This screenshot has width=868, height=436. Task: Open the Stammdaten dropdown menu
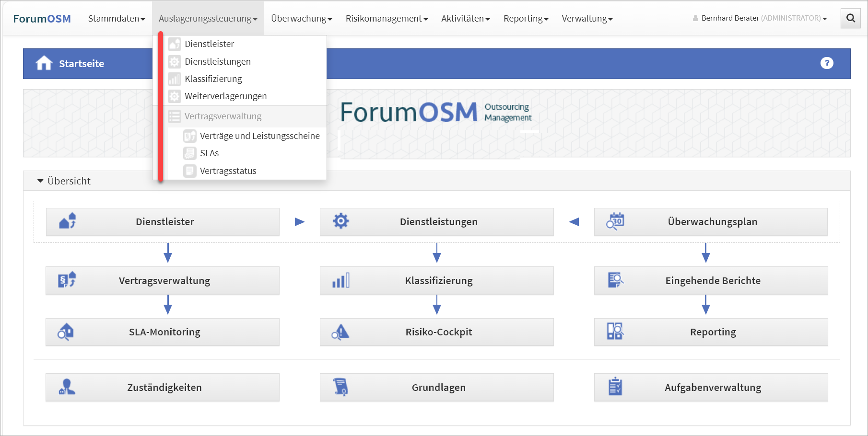pyautogui.click(x=116, y=19)
